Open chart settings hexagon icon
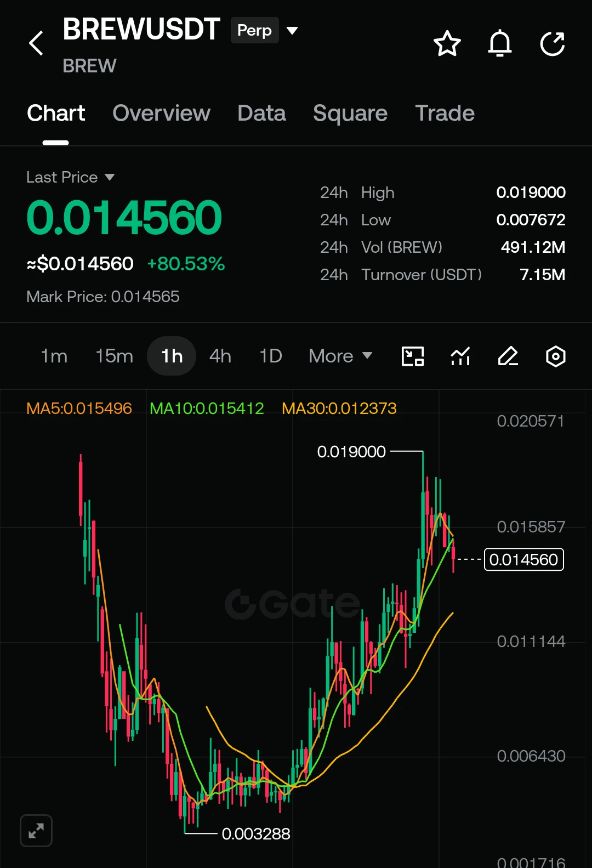This screenshot has width=592, height=868. pos(556,356)
